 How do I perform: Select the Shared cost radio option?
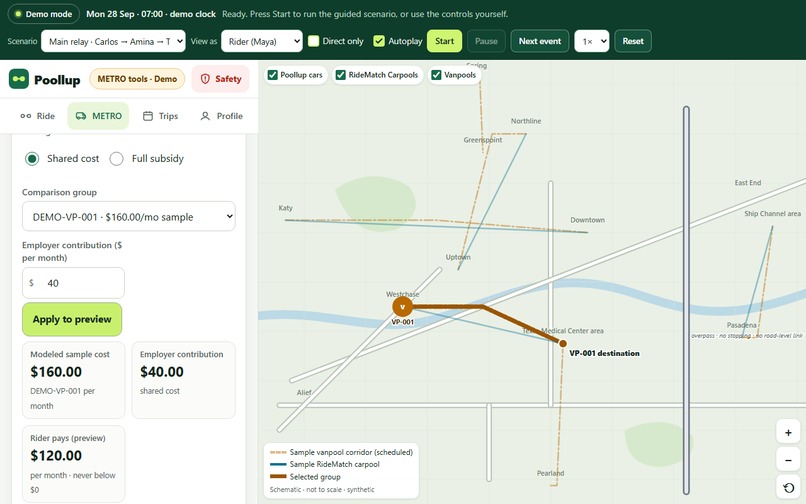click(x=32, y=159)
